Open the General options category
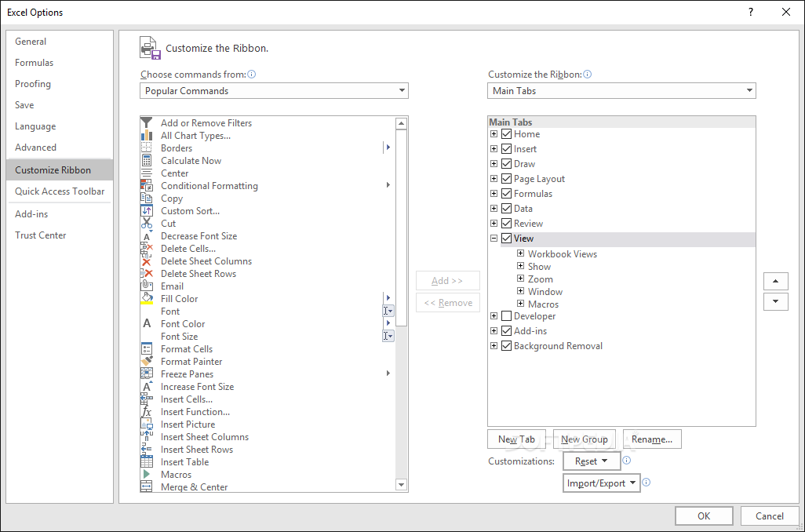The height and width of the screenshot is (532, 805). point(60,42)
